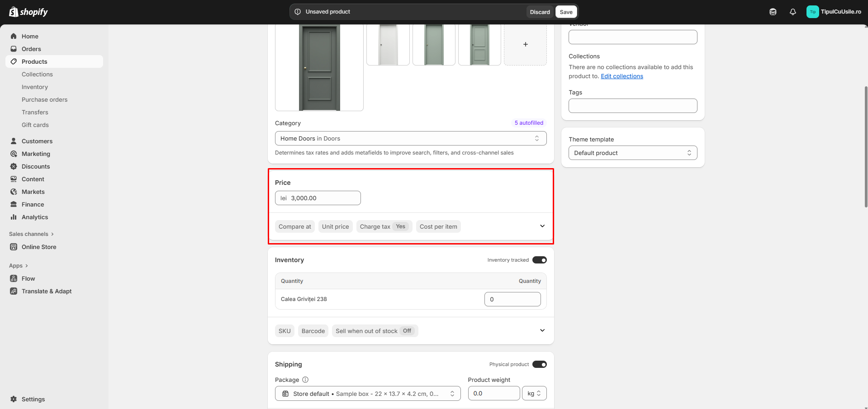Toggle Sell when out of stock option

tap(375, 331)
